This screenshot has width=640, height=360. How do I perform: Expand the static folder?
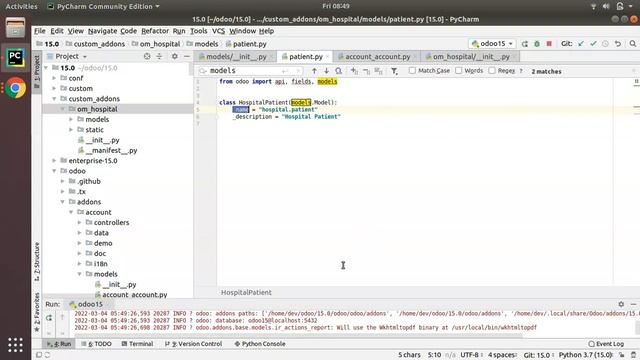tap(71, 130)
